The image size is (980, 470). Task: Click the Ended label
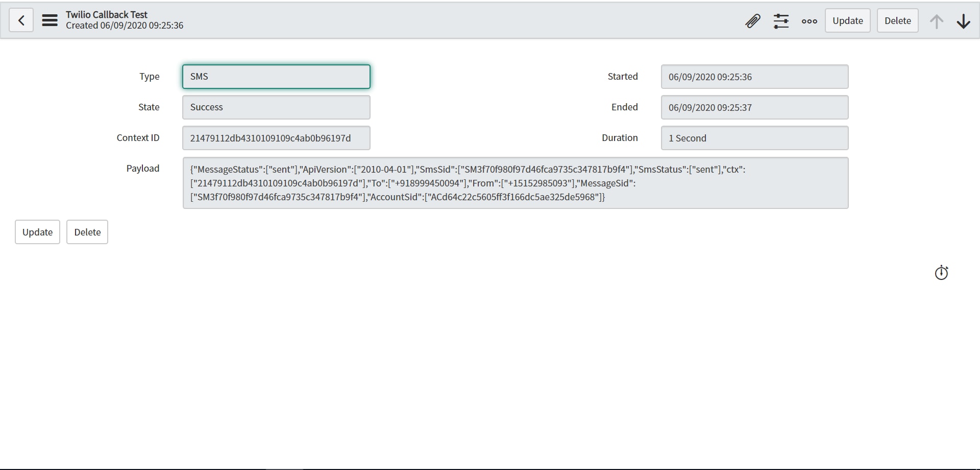click(x=625, y=107)
